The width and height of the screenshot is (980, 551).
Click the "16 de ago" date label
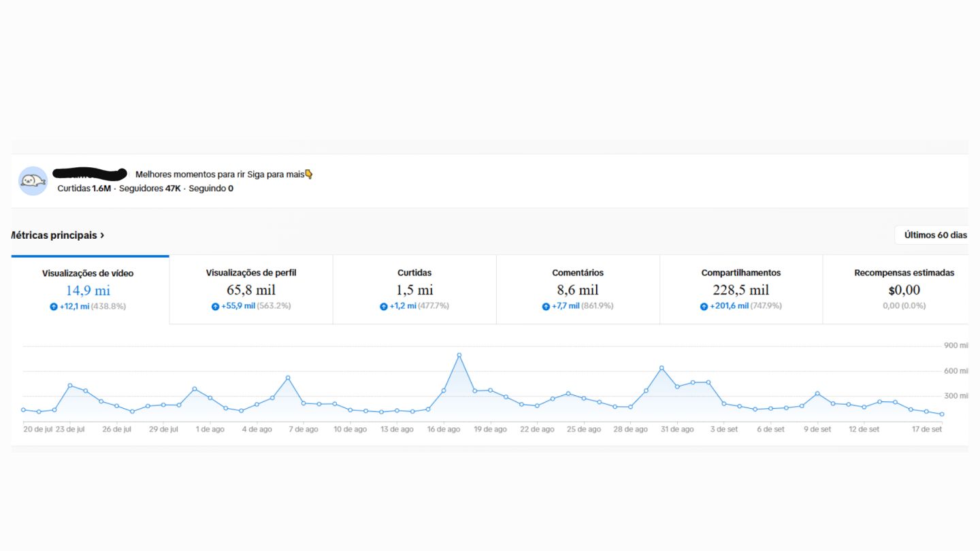[444, 429]
